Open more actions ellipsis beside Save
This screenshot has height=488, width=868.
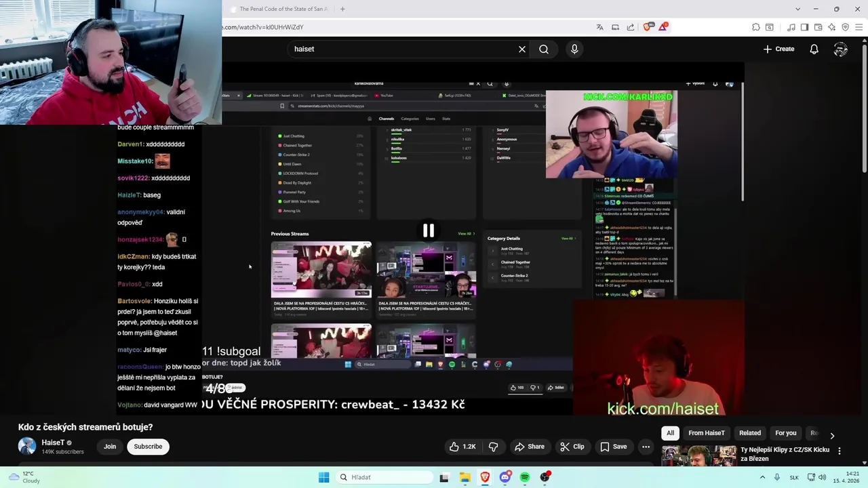pyautogui.click(x=646, y=447)
